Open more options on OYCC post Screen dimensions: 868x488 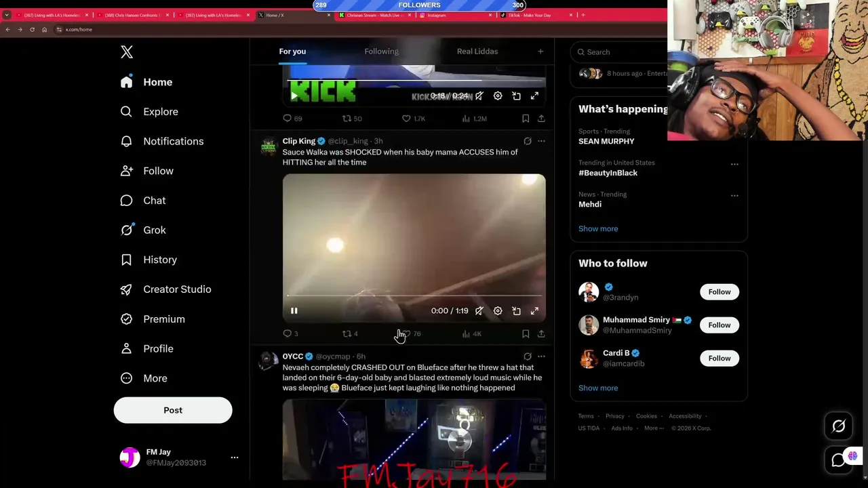click(541, 356)
